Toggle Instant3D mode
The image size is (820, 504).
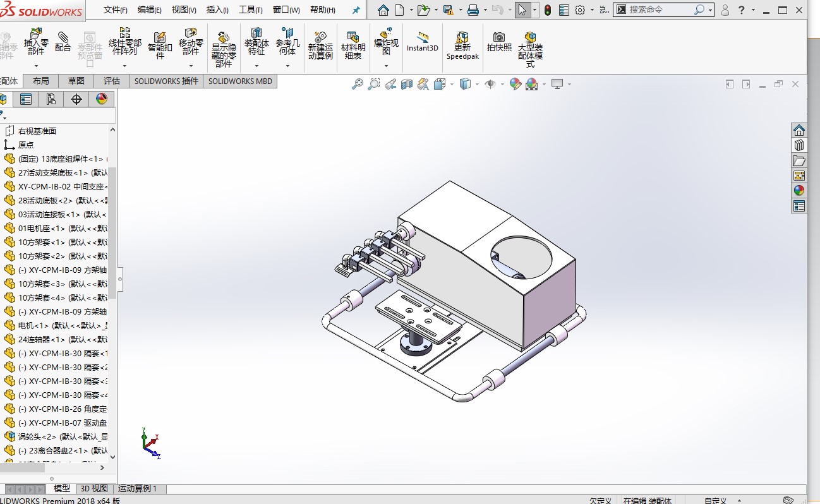tap(423, 42)
